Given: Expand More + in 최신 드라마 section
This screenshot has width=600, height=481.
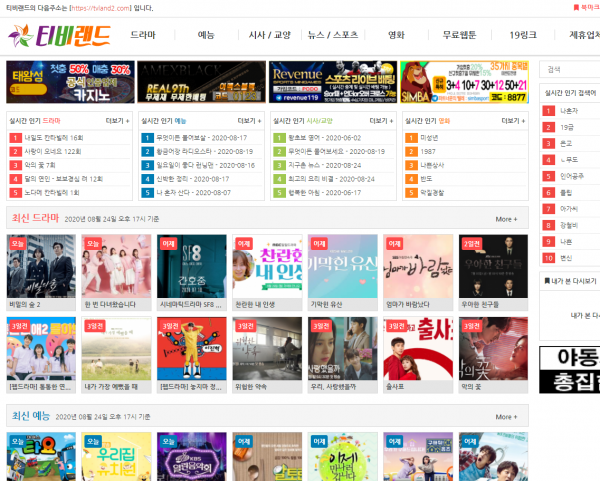Looking at the screenshot, I should click(506, 219).
